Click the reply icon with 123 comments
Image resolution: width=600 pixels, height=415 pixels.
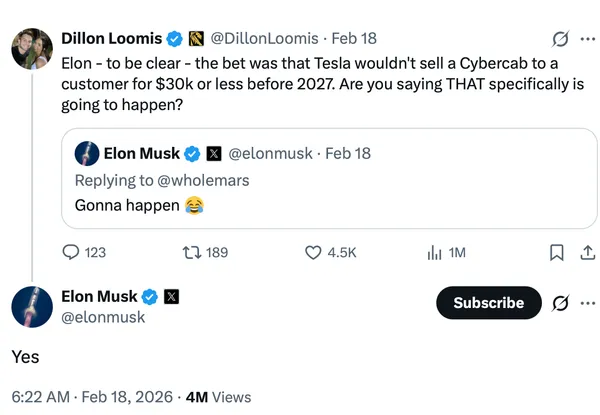coord(72,253)
